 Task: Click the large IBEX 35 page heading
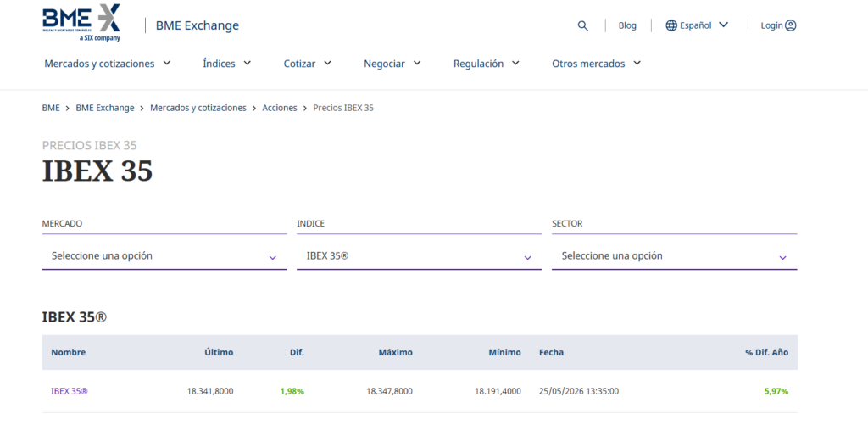[x=97, y=171]
